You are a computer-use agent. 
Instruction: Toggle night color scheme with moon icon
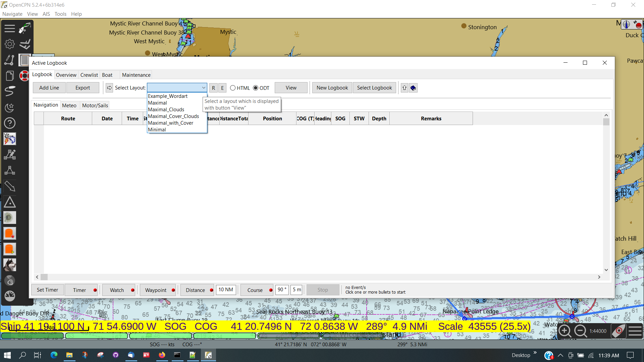[9, 107]
